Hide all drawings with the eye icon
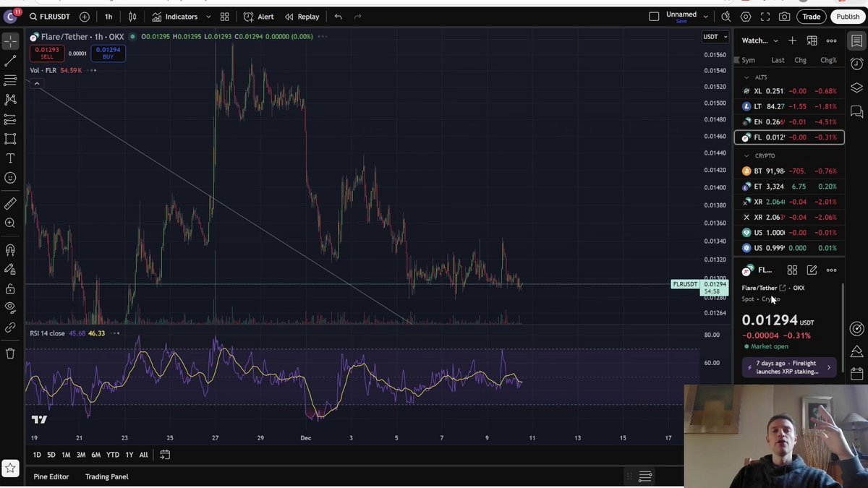 click(10, 307)
